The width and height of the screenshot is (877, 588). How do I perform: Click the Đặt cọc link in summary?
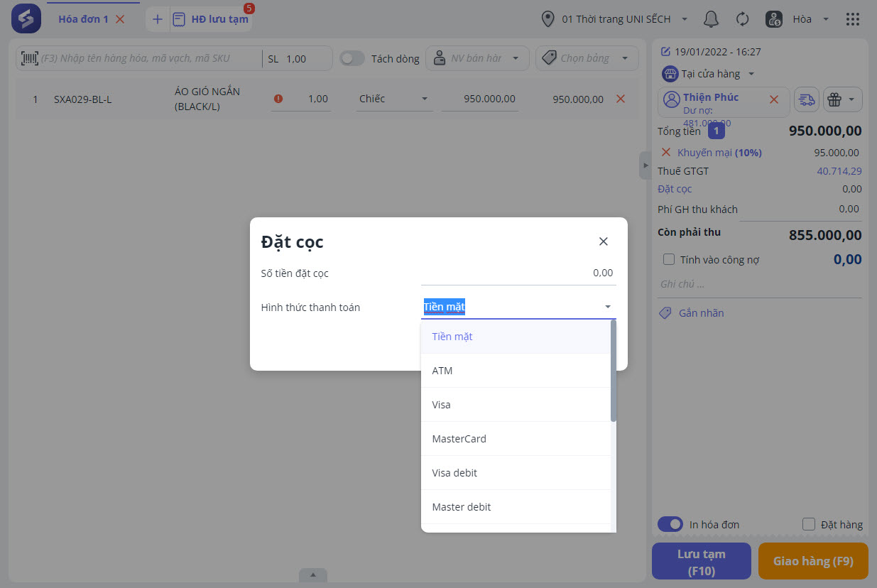pos(675,189)
